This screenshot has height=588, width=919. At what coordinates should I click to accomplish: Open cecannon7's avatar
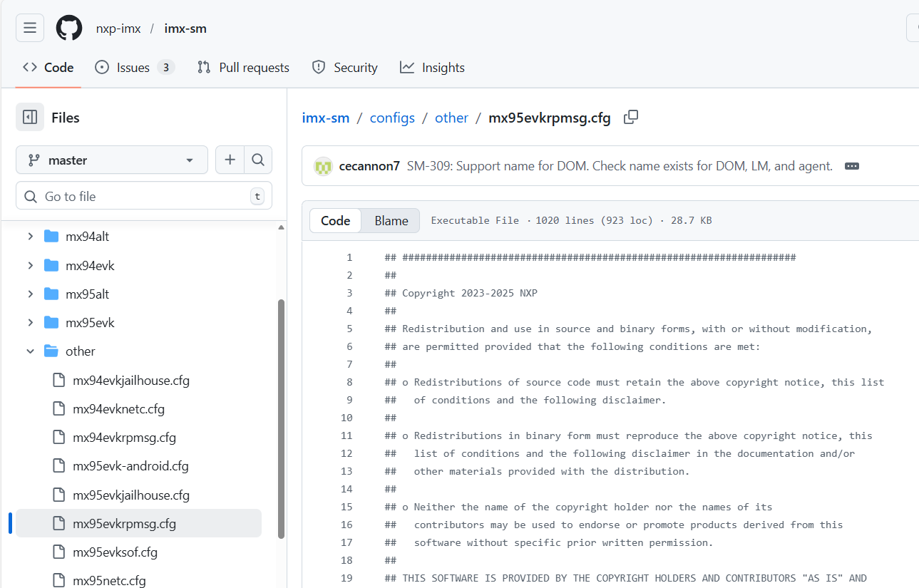(324, 166)
